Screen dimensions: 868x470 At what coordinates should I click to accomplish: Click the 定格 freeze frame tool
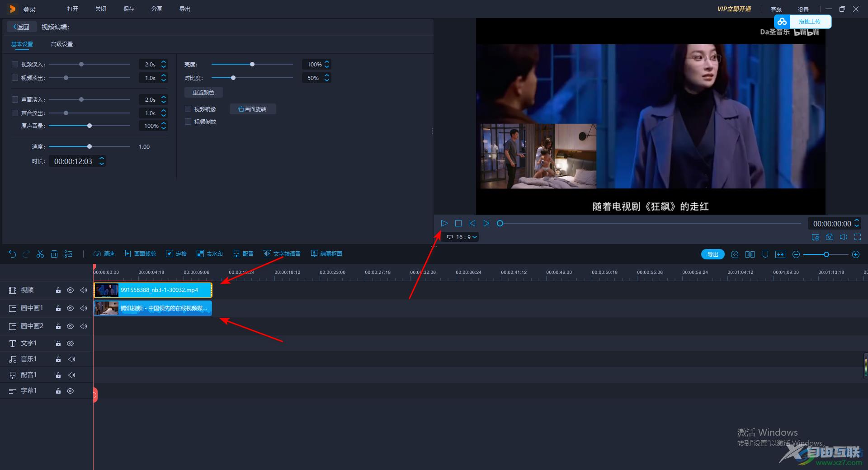(176, 254)
